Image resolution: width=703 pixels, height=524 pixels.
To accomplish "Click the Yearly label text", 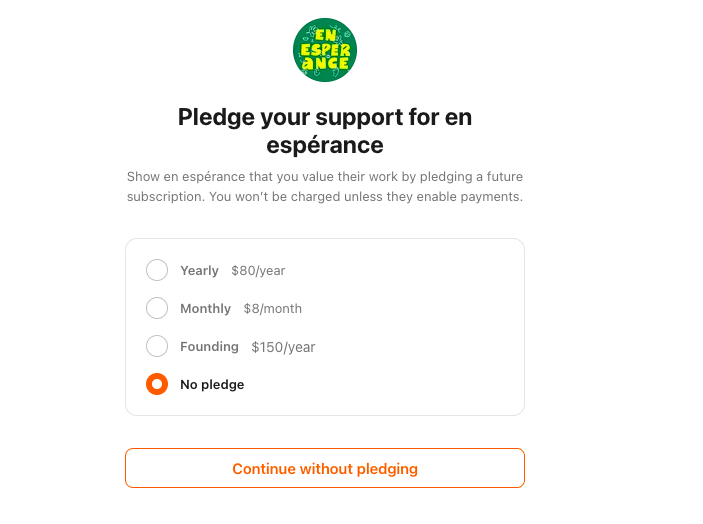I will coord(199,270).
